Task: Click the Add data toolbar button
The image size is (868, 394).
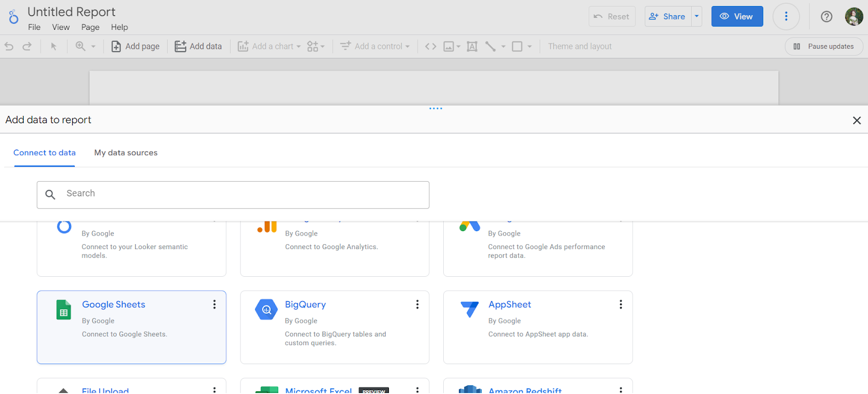Action: (x=198, y=47)
